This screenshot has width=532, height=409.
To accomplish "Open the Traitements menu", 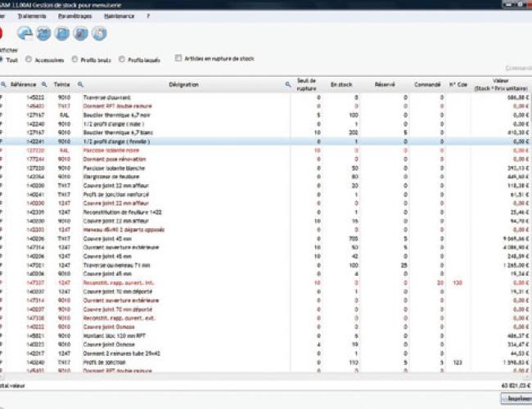I will pyautogui.click(x=32, y=16).
